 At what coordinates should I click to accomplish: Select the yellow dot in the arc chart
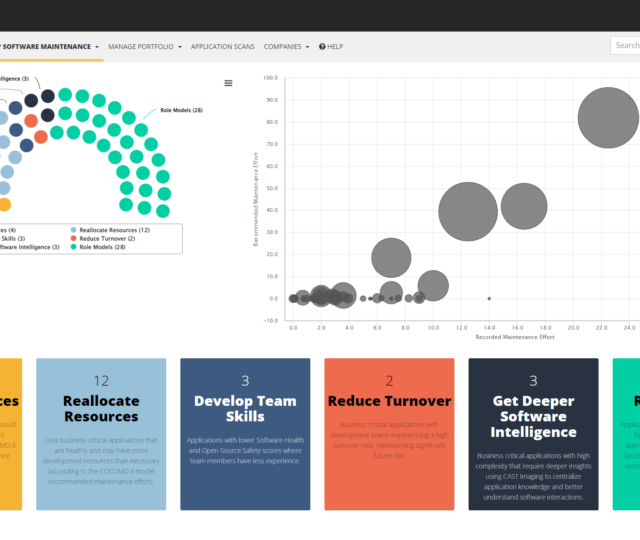[4, 204]
